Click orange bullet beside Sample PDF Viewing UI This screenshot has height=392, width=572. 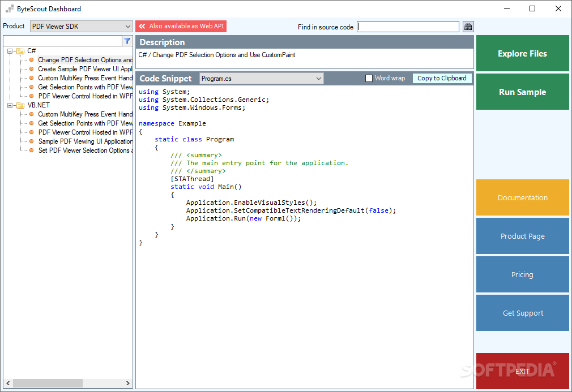pos(31,141)
